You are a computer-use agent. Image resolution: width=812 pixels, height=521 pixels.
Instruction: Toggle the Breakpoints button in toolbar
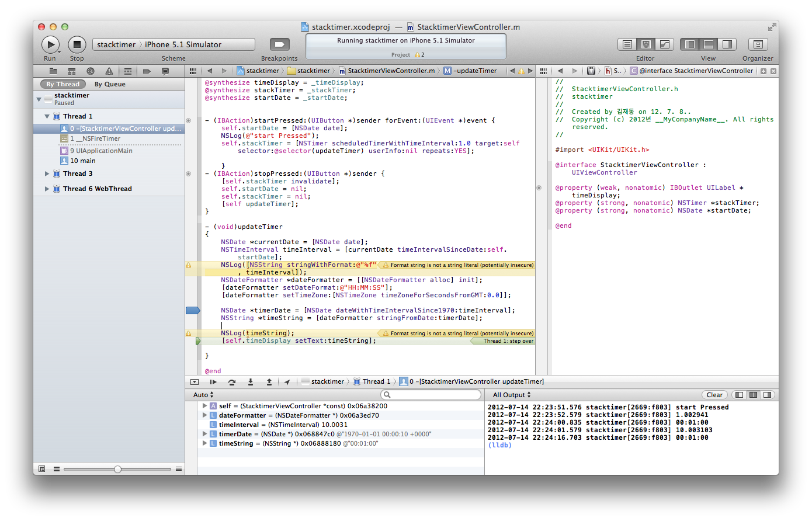pos(279,44)
